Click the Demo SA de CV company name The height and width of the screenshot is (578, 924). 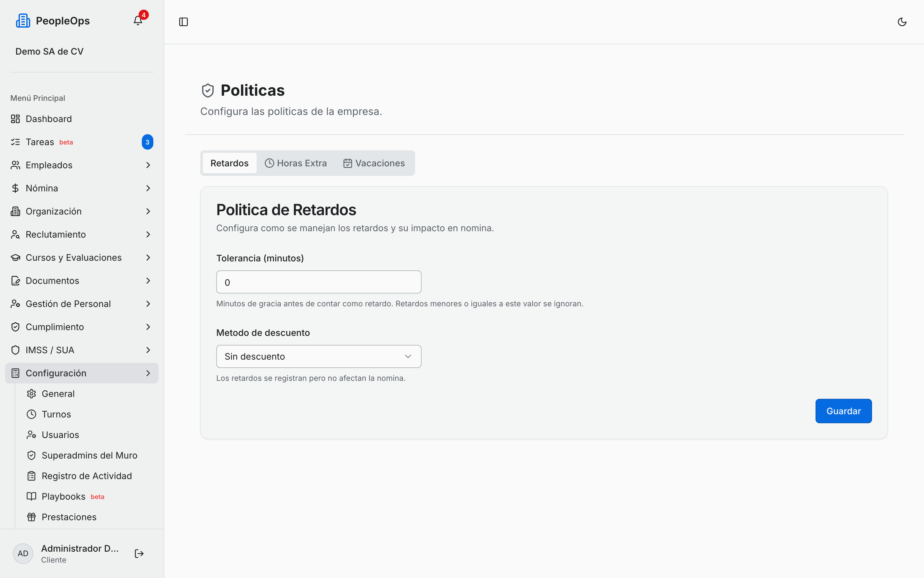49,51
